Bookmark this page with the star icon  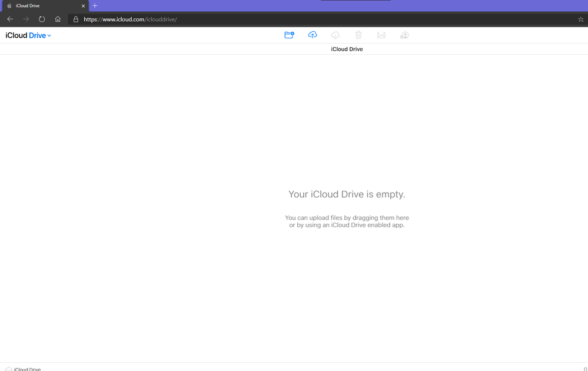(x=580, y=19)
